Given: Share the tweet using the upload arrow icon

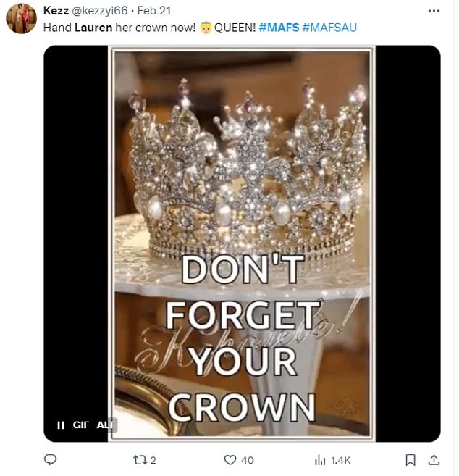Looking at the screenshot, I should tap(434, 459).
